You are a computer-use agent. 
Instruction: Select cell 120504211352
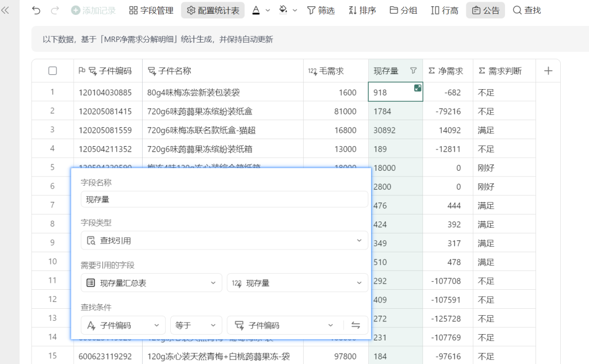[108, 149]
